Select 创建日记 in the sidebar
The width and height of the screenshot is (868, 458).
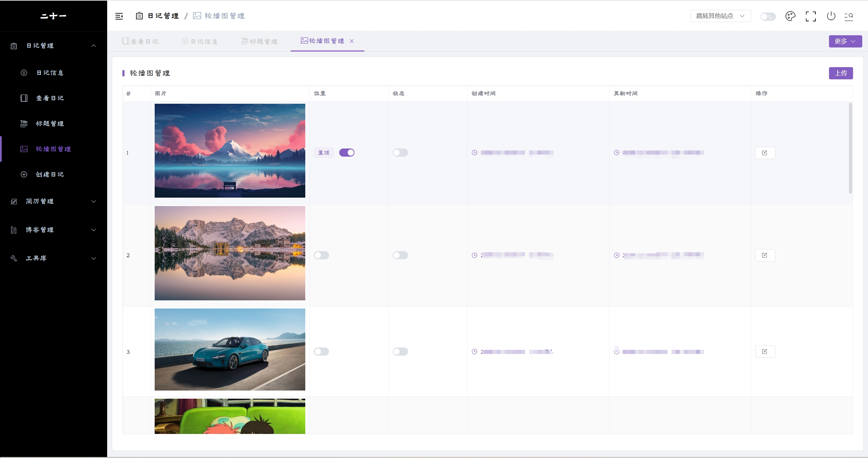pos(50,174)
